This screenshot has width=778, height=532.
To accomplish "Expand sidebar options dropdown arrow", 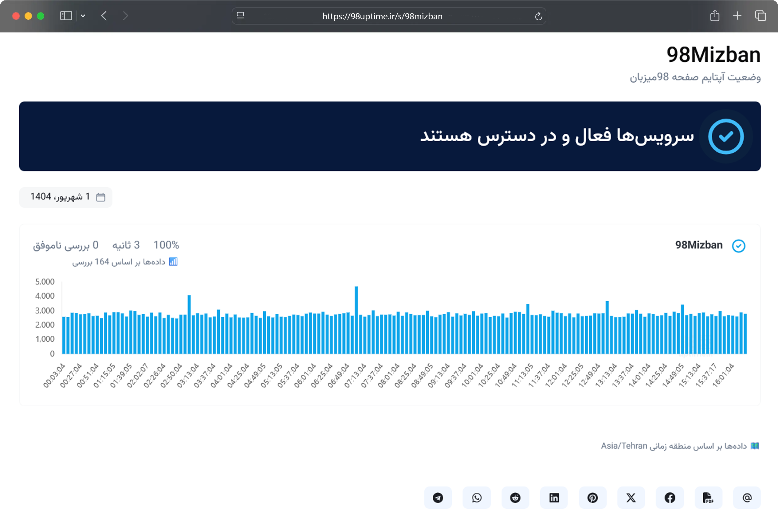I will point(83,16).
